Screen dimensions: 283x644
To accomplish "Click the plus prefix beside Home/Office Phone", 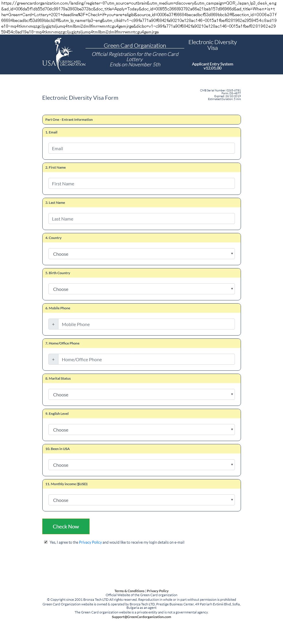I will click(x=53, y=359).
